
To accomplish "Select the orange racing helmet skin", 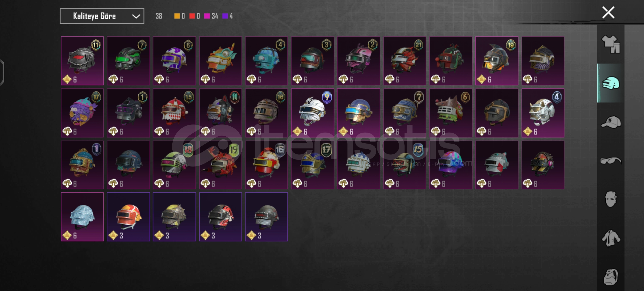I will [128, 217].
